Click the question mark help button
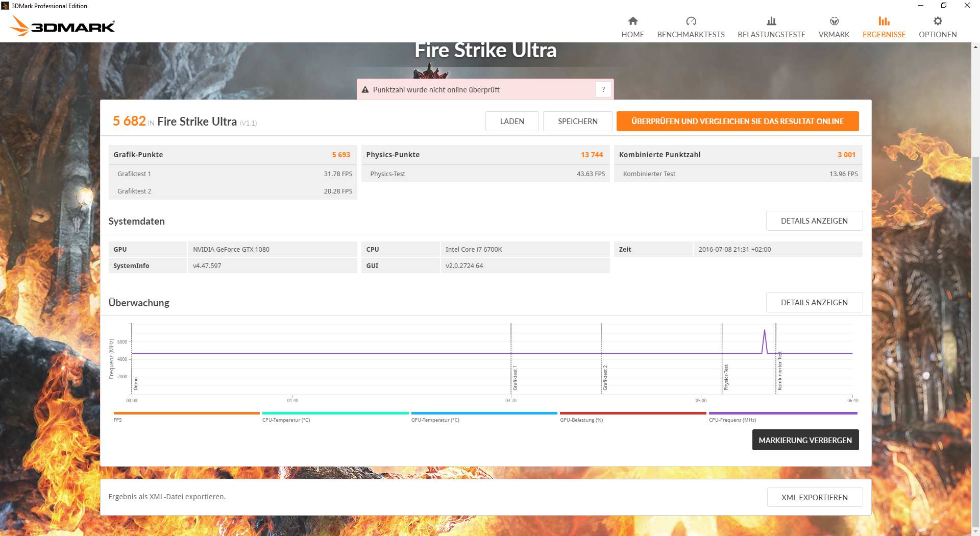Image resolution: width=980 pixels, height=536 pixels. tap(603, 89)
